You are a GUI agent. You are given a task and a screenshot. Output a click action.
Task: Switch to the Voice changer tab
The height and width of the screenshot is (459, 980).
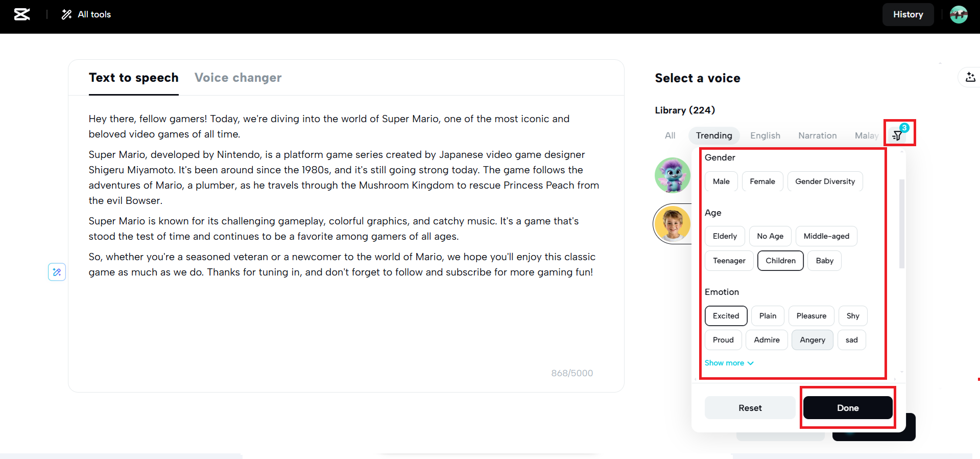pos(238,78)
